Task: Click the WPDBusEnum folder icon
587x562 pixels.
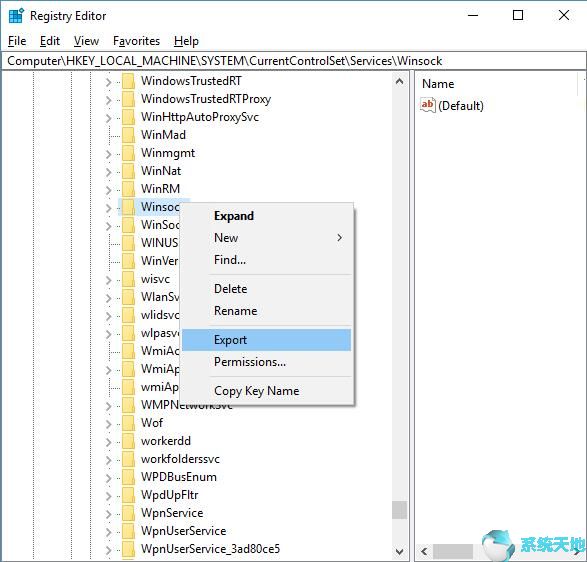Action: pos(128,477)
